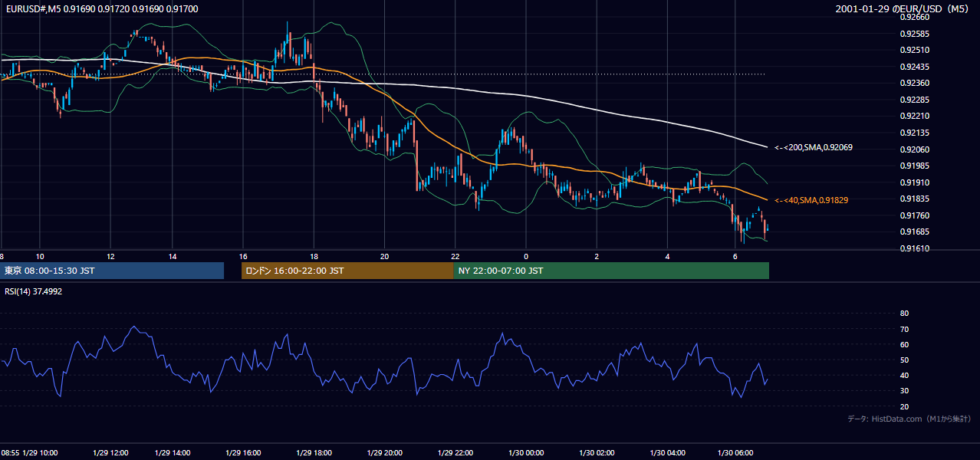Click hour marker 0 on chart axis
This screenshot has height=460, width=980.
tap(526, 256)
